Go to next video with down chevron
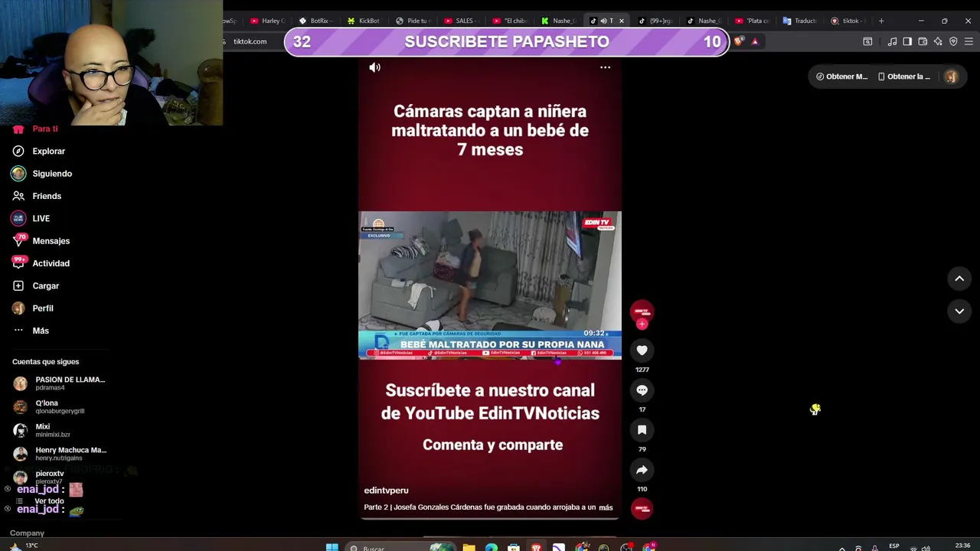The image size is (980, 551). tap(959, 311)
